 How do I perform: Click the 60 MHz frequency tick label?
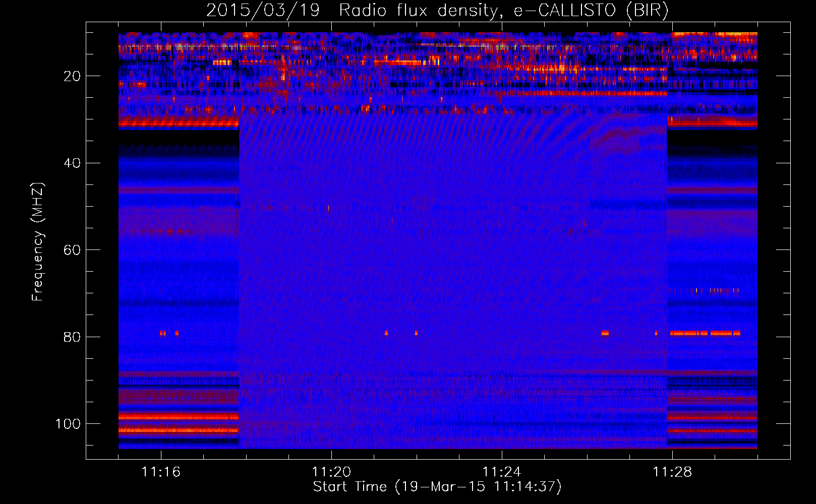pos(73,250)
